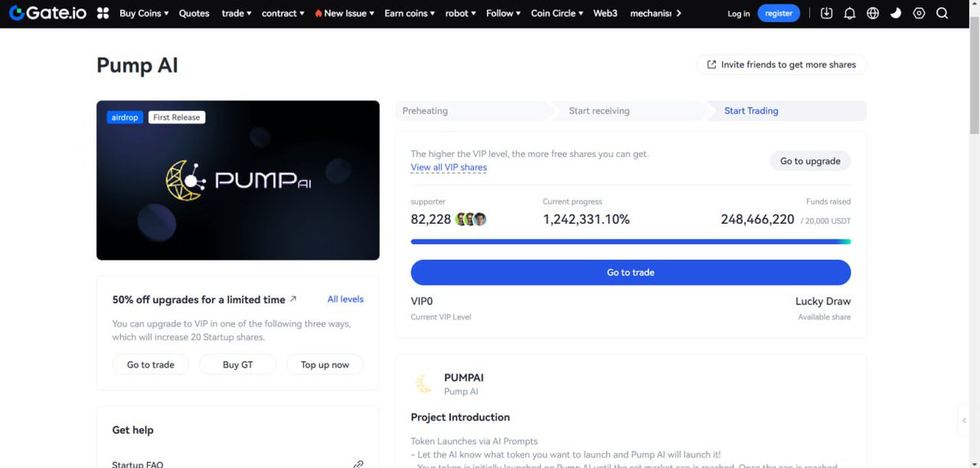Click the First Release tag on banner

coord(176,117)
